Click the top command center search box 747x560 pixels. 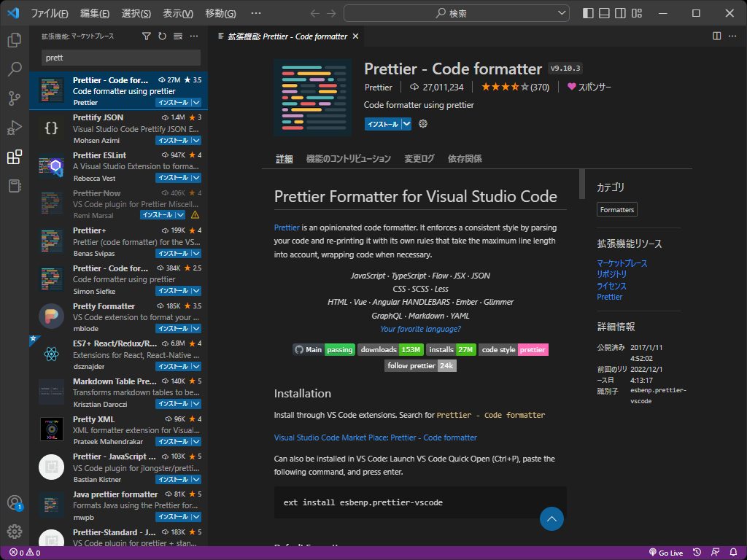point(457,13)
